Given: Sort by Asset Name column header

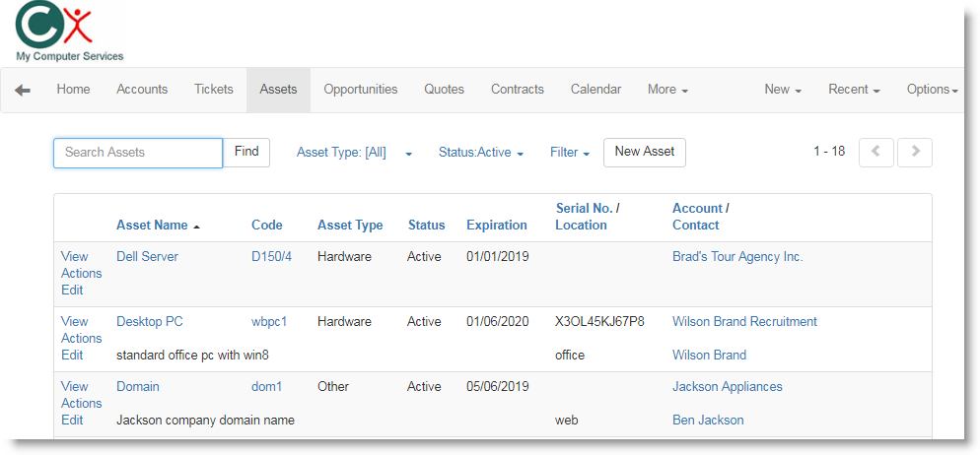Looking at the screenshot, I should pos(152,226).
